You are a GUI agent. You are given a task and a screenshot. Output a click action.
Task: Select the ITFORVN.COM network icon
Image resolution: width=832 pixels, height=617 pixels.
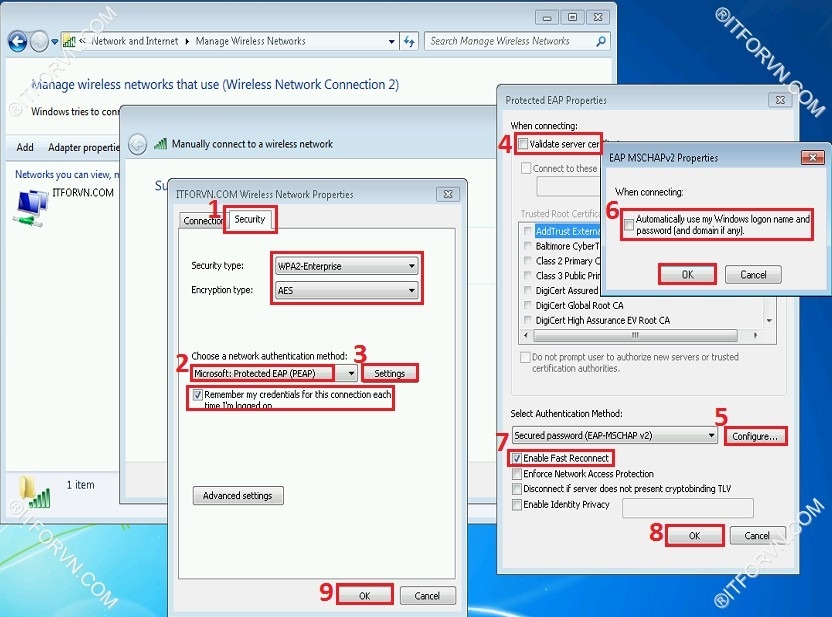[x=32, y=204]
